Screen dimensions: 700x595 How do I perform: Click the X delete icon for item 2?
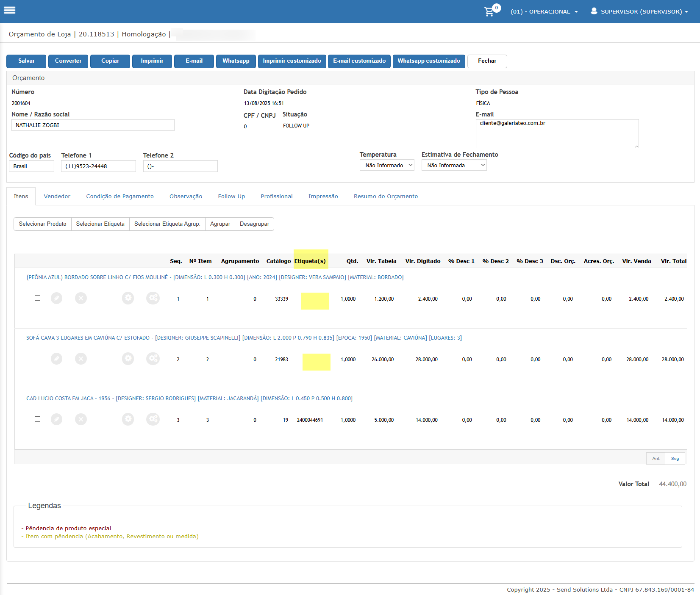click(x=81, y=359)
